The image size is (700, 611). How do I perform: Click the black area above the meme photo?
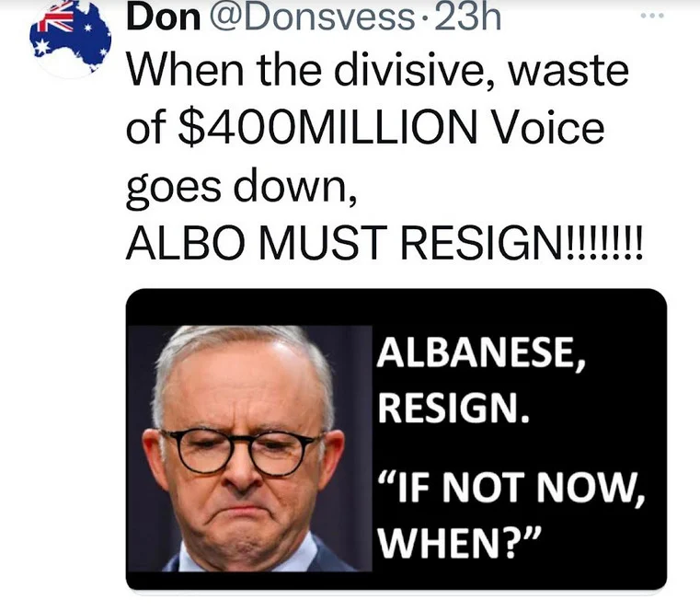396,307
